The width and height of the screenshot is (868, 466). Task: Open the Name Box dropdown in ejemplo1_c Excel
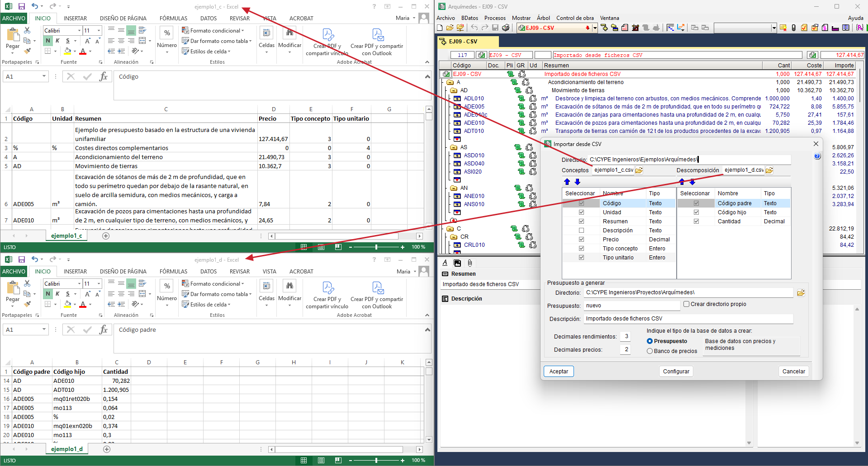[44, 76]
